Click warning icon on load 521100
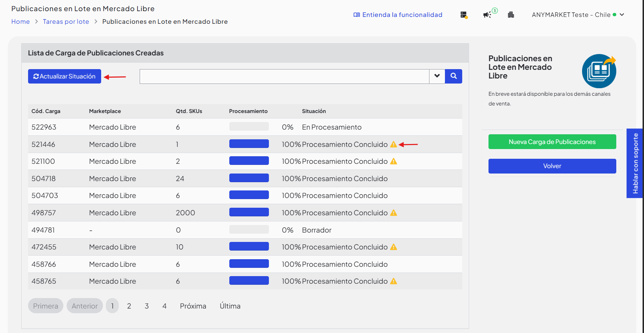 (393, 161)
